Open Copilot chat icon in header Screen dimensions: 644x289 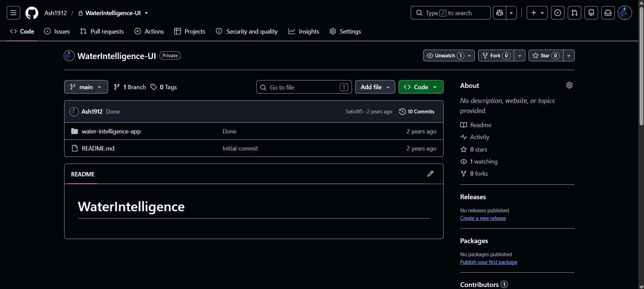tap(500, 13)
